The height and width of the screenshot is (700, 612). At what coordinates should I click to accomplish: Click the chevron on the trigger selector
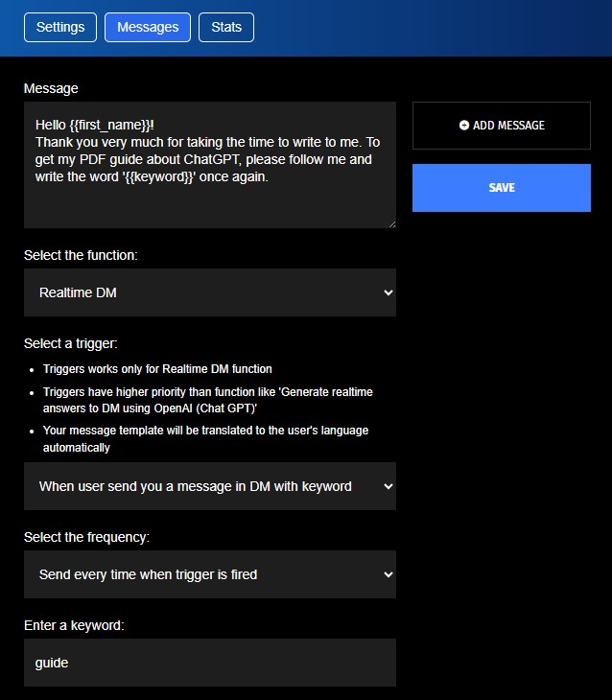(x=388, y=486)
